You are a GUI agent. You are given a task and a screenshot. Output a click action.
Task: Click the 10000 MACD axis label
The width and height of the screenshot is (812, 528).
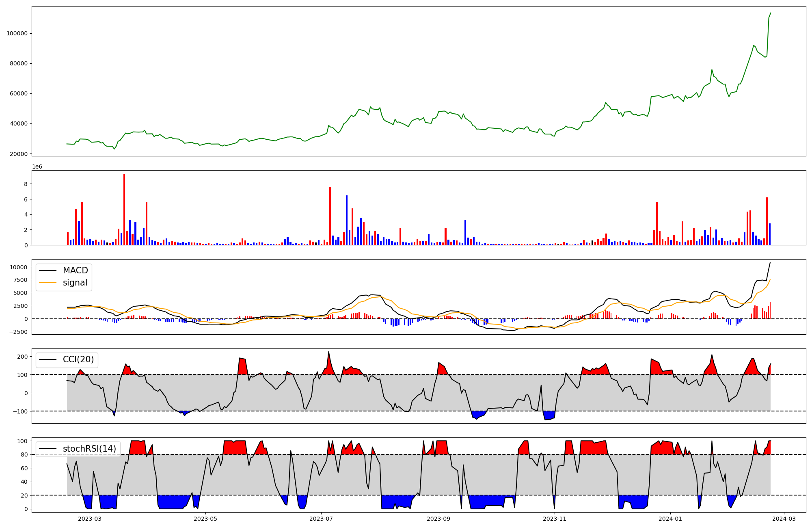pyautogui.click(x=19, y=267)
